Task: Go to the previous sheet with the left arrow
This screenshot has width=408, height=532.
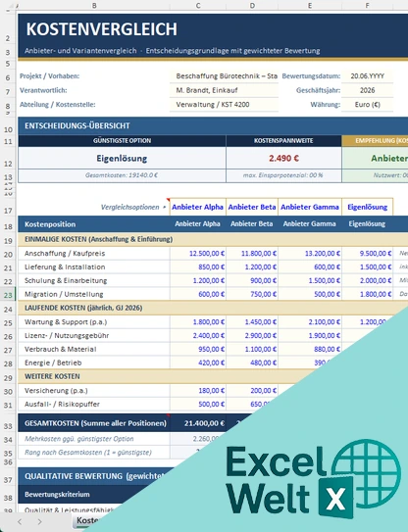Action: [x=20, y=521]
